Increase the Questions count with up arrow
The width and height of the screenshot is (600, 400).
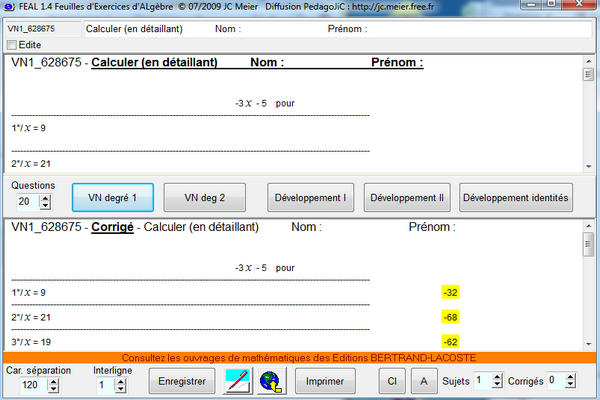pos(44,197)
